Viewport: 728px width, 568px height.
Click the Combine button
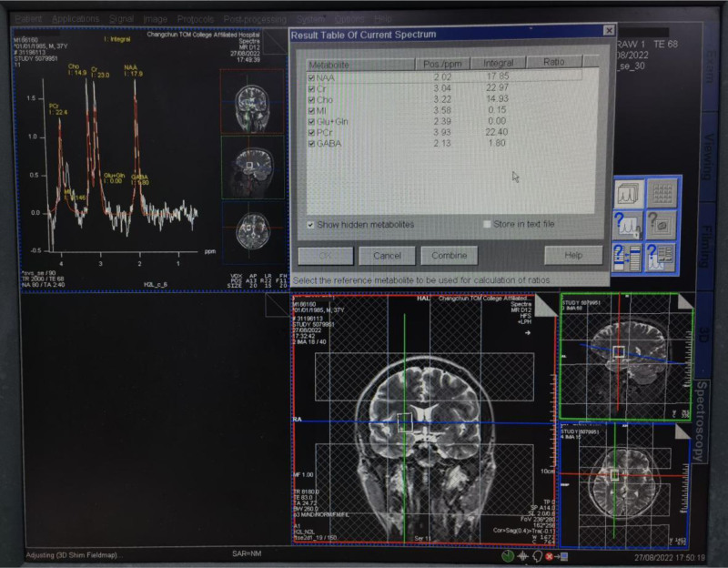(449, 256)
